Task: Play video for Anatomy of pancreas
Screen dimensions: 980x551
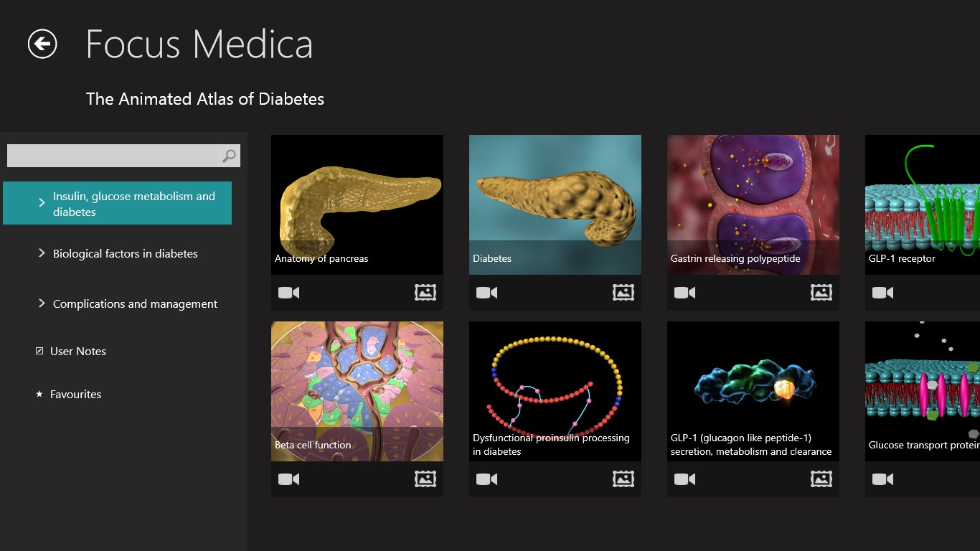Action: (x=288, y=293)
